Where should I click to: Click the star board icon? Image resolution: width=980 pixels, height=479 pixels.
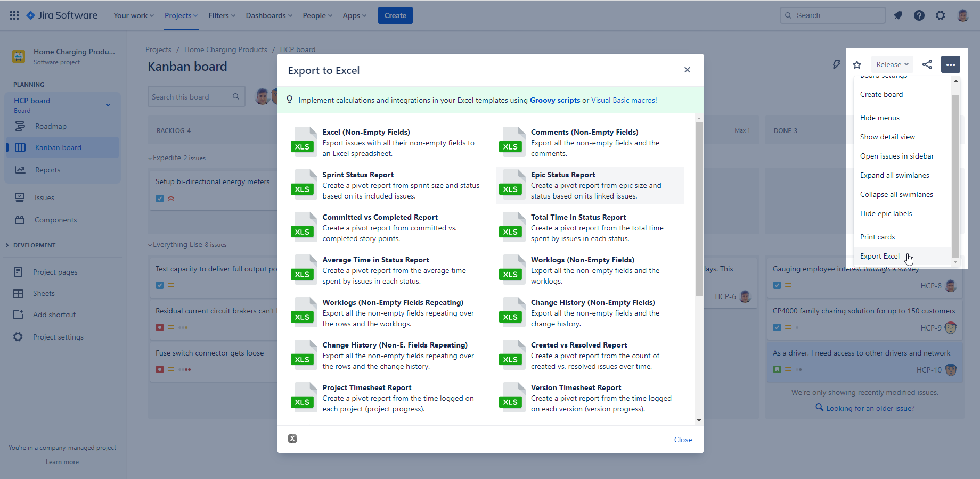click(x=857, y=64)
